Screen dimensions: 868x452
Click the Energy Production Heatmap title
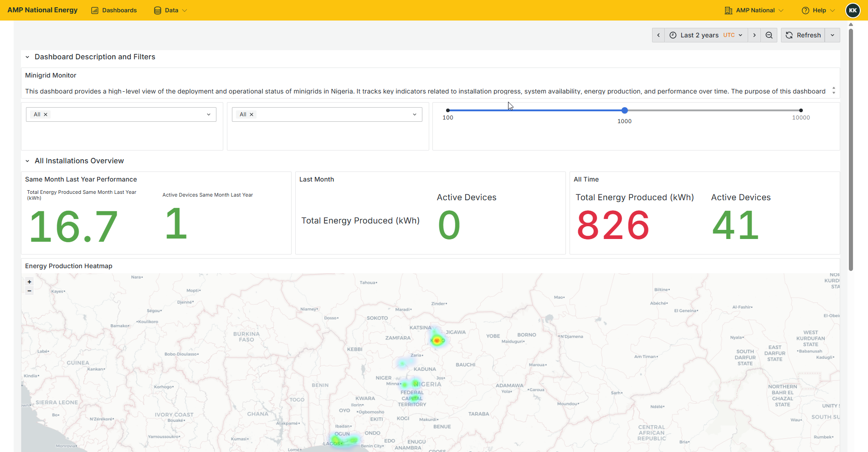coord(68,266)
